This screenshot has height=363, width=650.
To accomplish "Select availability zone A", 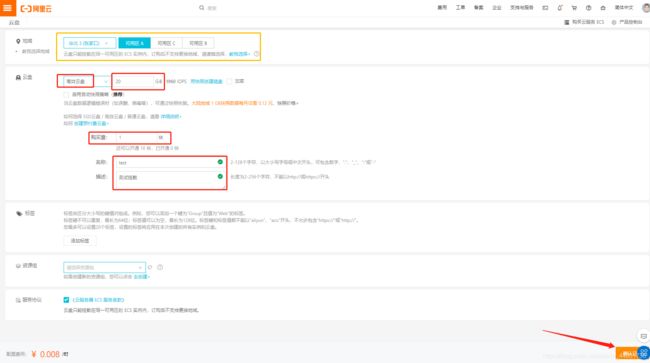I will tap(134, 43).
